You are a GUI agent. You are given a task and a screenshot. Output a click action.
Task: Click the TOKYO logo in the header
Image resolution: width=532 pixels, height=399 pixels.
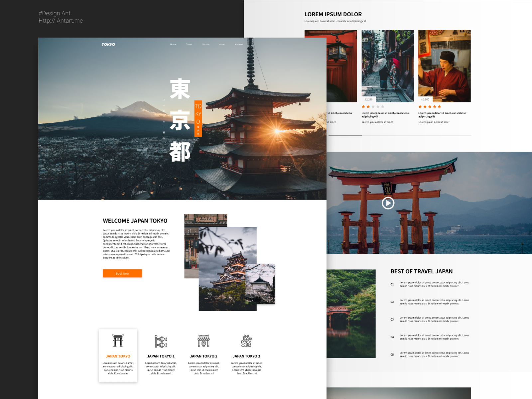coord(108,44)
